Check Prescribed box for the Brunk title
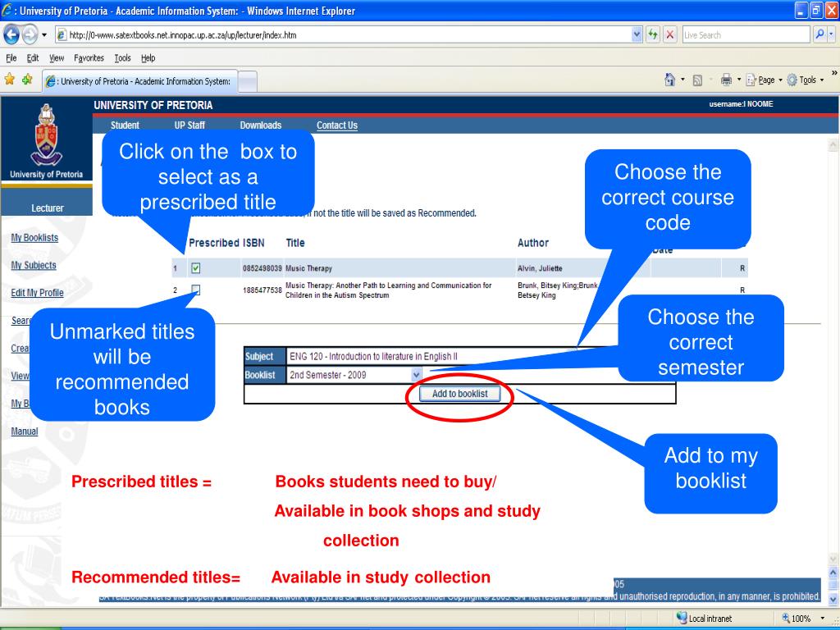The image size is (840, 630). (195, 290)
